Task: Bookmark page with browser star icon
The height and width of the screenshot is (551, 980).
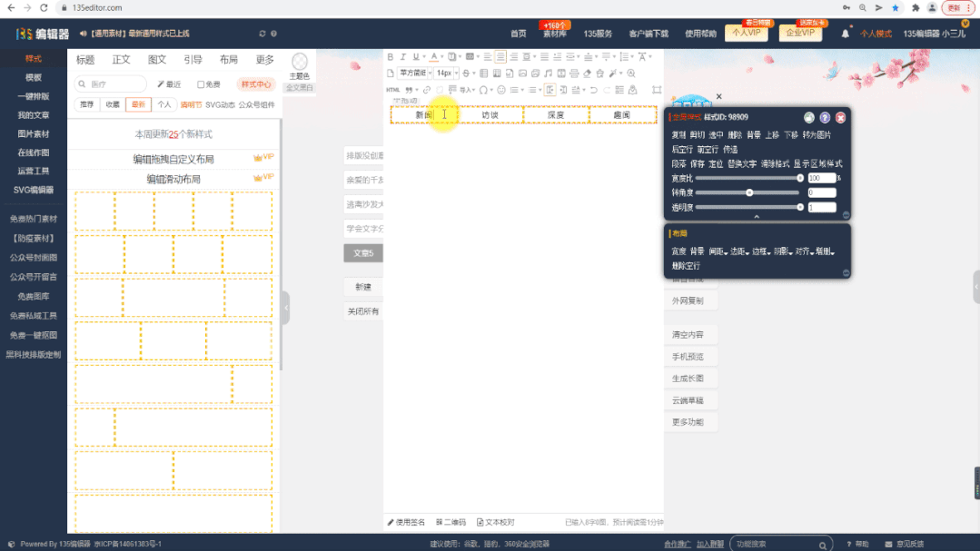Action: click(x=895, y=7)
